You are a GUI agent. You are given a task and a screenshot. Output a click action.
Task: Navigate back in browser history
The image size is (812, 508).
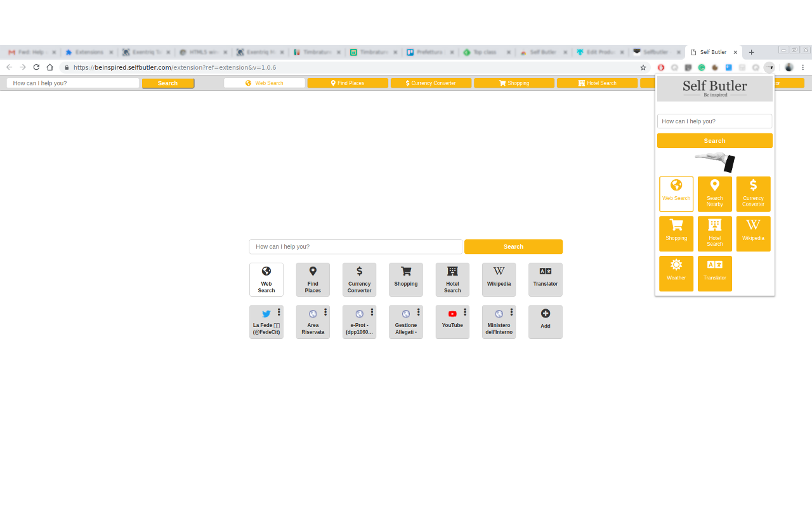(9, 67)
